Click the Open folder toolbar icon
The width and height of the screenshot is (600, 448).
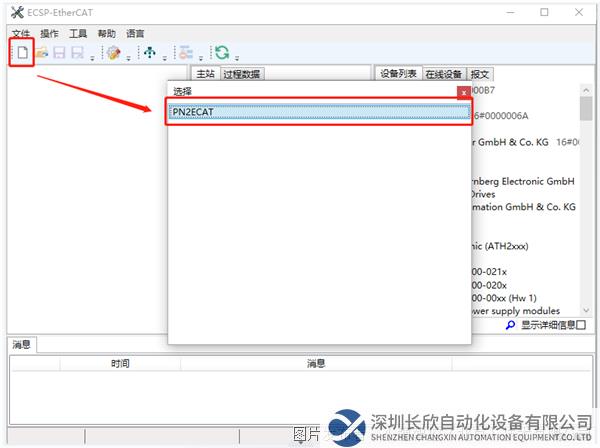pos(42,53)
